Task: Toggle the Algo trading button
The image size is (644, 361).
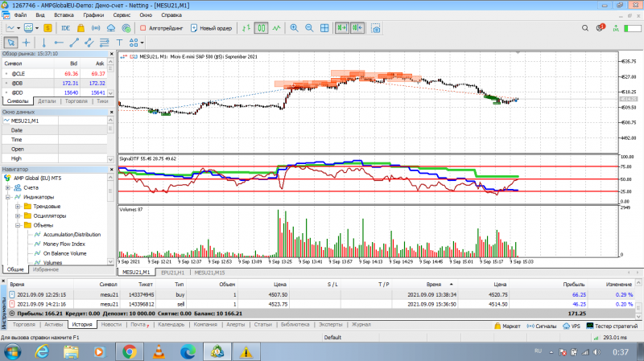Action: 162,28
